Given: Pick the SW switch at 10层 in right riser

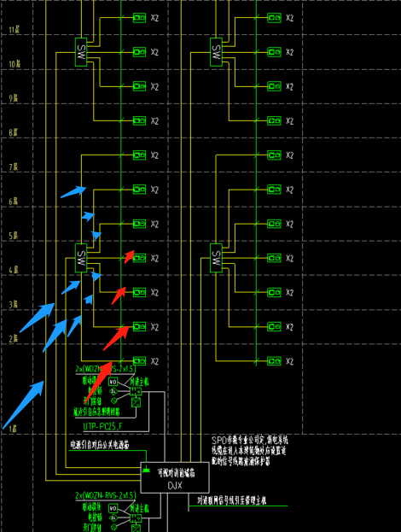Looking at the screenshot, I should pos(216,52).
